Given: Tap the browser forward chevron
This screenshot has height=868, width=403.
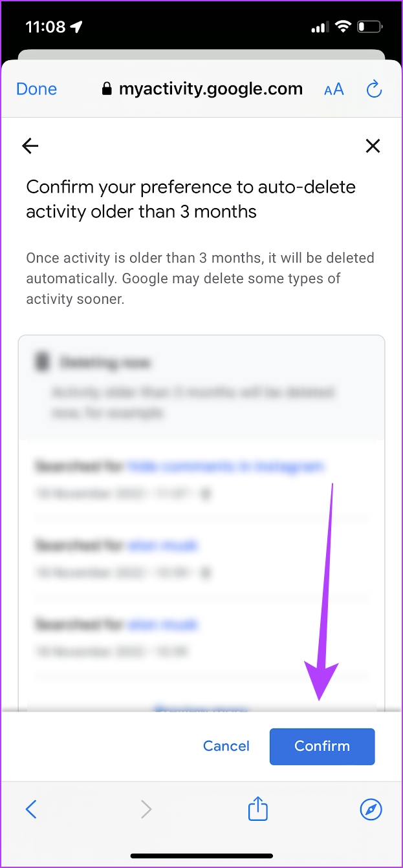Looking at the screenshot, I should pos(146,809).
